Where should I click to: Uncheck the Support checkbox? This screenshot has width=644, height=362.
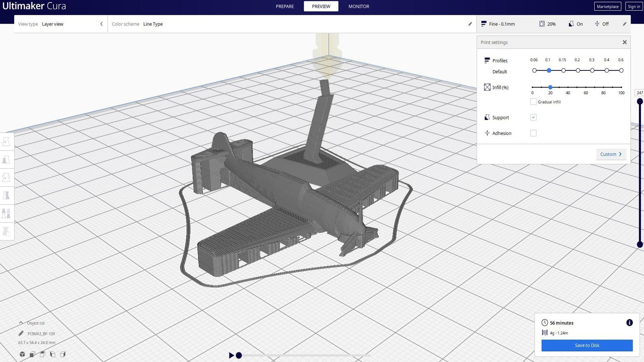pos(533,117)
